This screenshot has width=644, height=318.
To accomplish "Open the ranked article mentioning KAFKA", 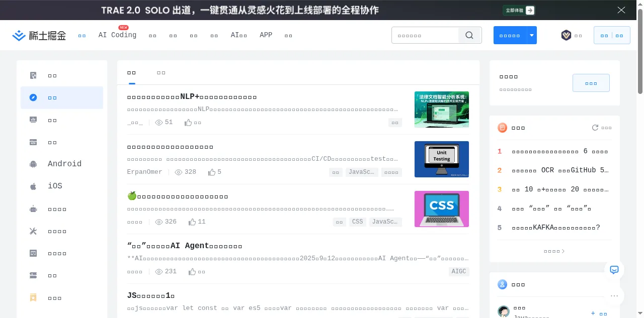I will click(555, 228).
